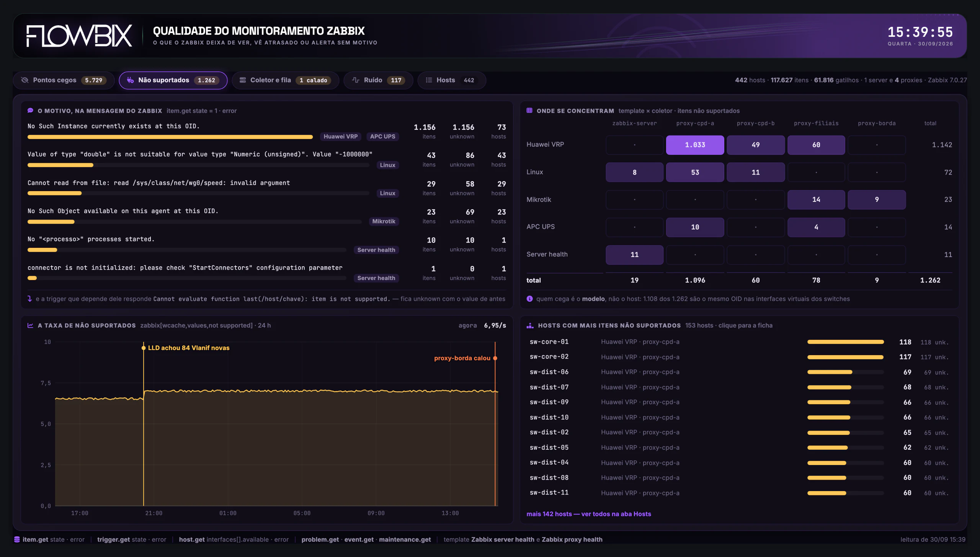
Task: Click the crossed-eye icon on Pontos cegos
Action: (x=25, y=80)
